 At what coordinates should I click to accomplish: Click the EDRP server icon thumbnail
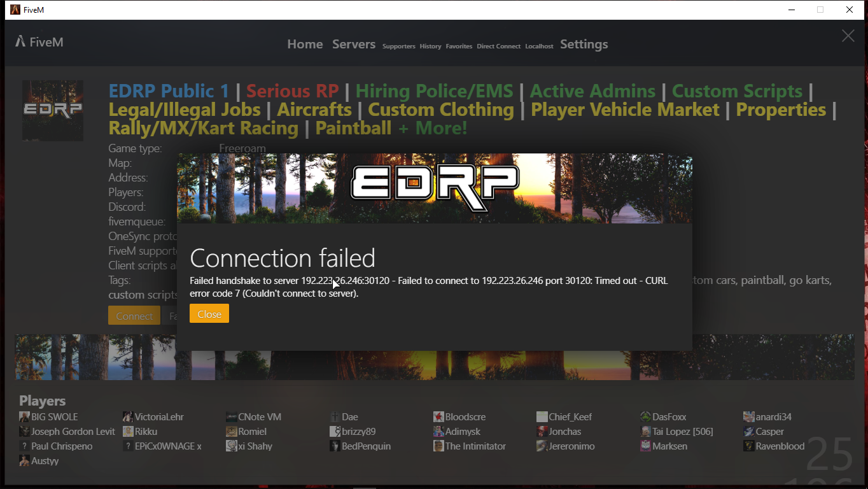click(53, 111)
